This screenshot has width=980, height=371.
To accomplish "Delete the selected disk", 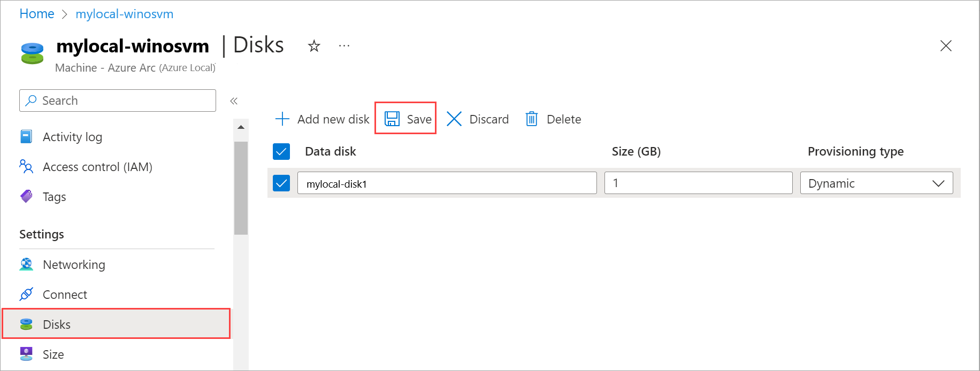I will click(x=553, y=119).
